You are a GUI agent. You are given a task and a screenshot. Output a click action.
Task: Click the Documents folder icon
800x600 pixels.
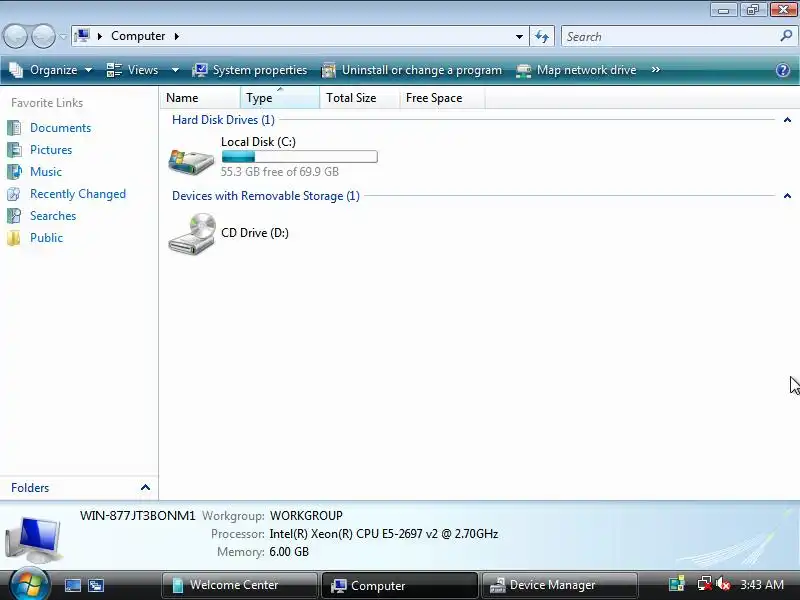click(14, 128)
